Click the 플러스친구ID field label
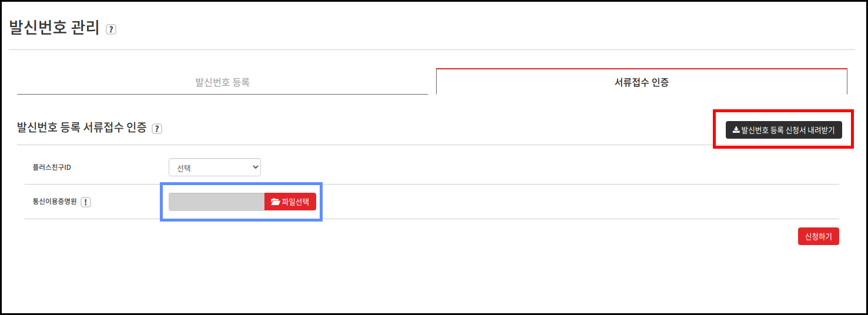The height and width of the screenshot is (315, 868). pyautogui.click(x=52, y=167)
